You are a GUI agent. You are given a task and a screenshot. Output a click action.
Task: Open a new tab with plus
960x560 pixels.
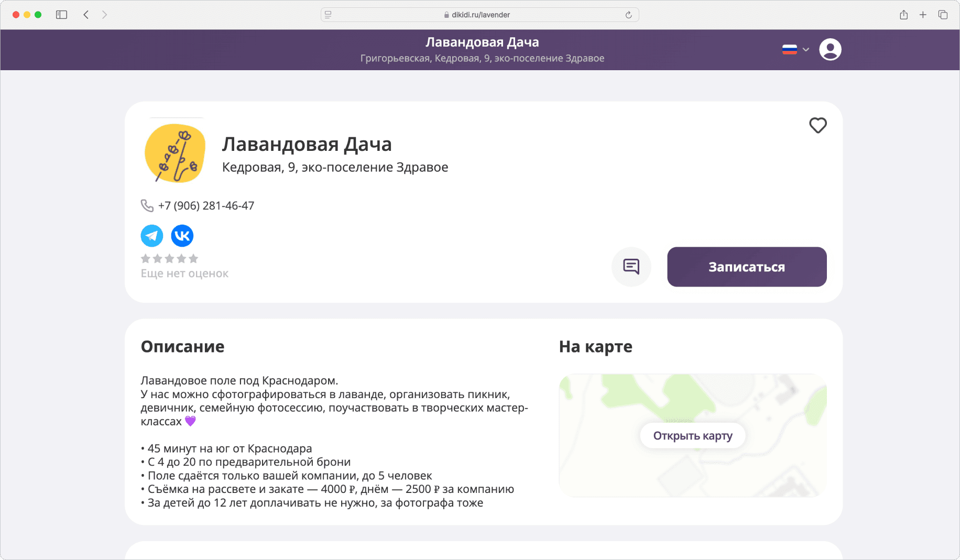(x=923, y=15)
